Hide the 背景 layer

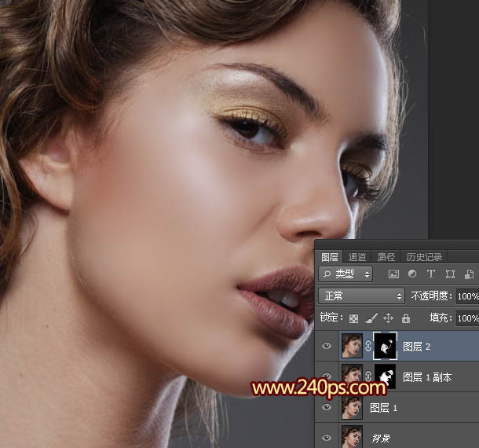click(x=328, y=436)
